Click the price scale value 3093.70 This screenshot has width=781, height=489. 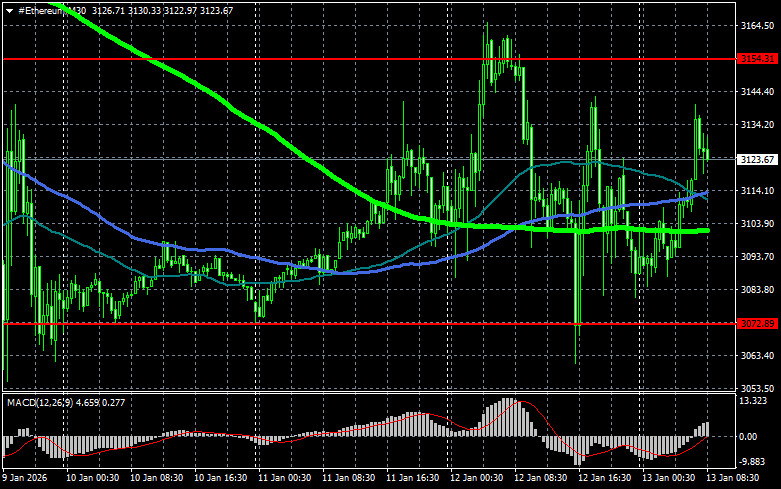[758, 256]
